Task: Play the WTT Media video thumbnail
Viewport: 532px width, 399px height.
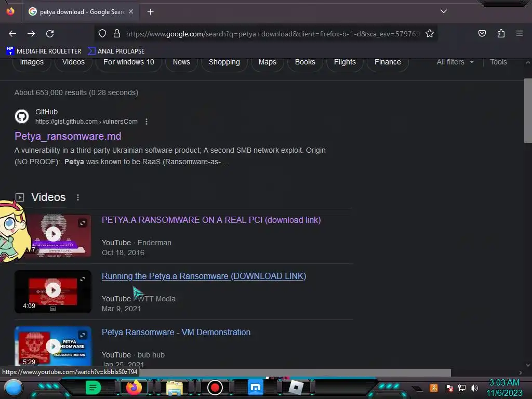Action: [54, 290]
